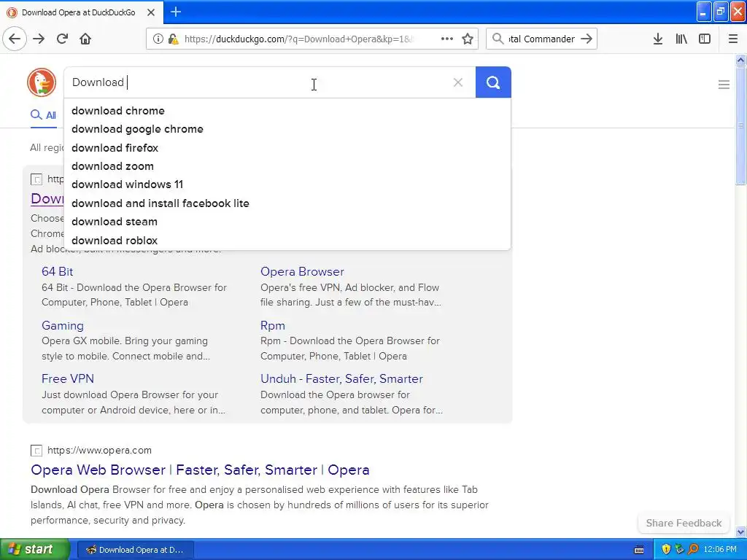Image resolution: width=747 pixels, height=560 pixels.
Task: Bookmark this page with the star icon
Action: [468, 39]
